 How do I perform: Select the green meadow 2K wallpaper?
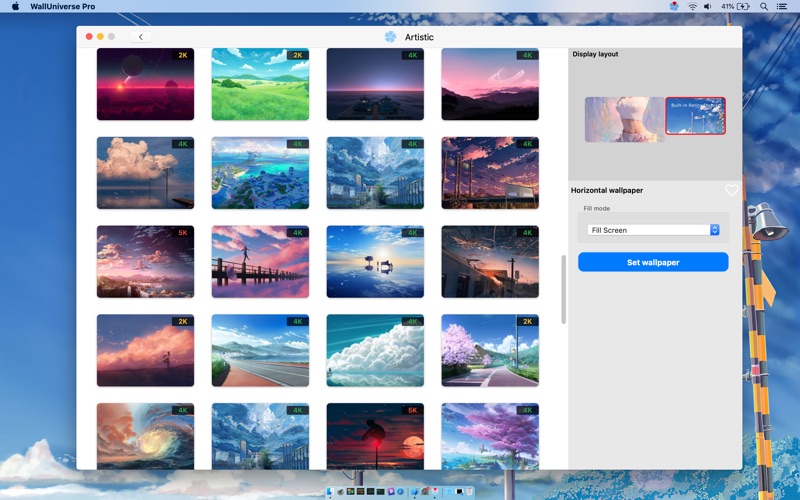click(x=260, y=84)
